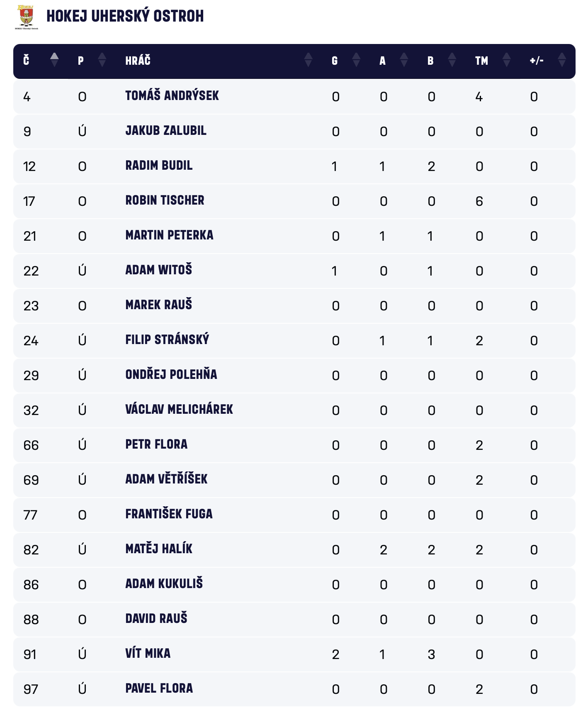Sort by penalty minutes (TM) arrows
Screen dimensions: 588x708
click(506, 60)
